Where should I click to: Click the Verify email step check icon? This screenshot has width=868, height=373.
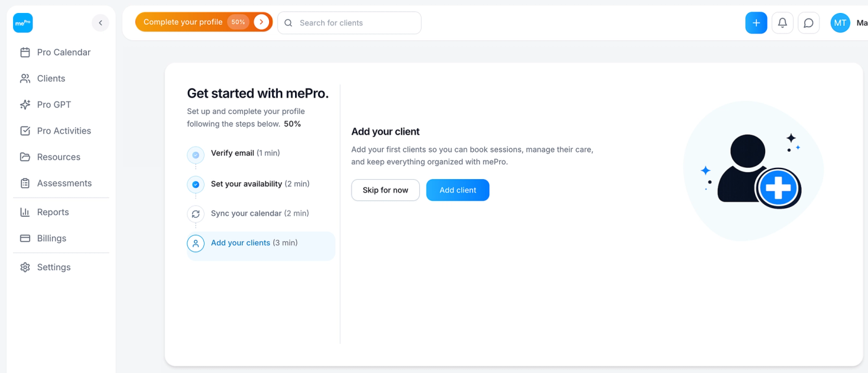[196, 155]
